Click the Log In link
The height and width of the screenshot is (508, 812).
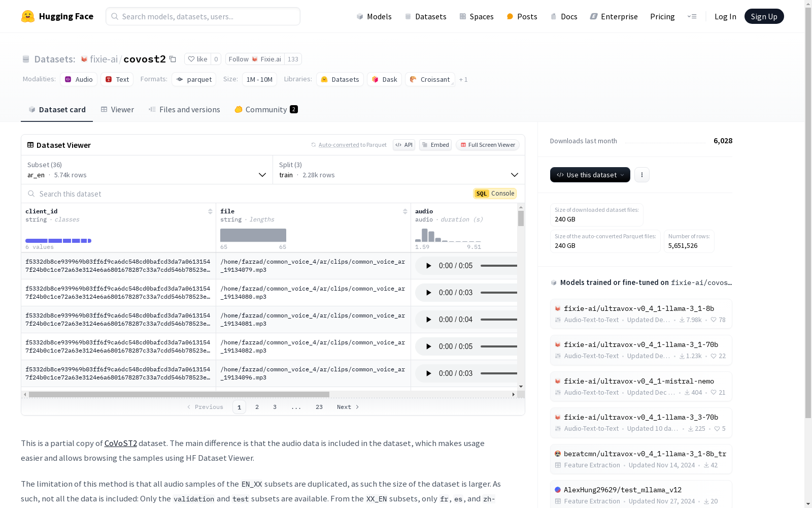[725, 16]
